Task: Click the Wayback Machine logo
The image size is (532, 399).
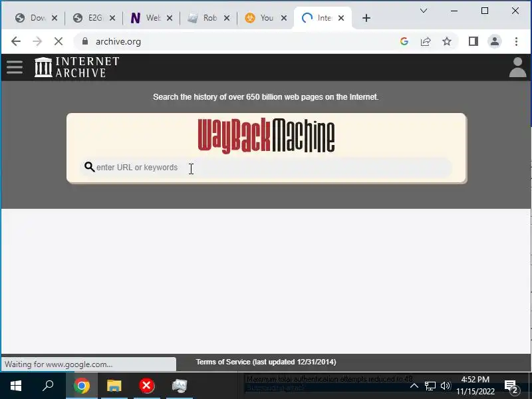Action: [x=267, y=136]
